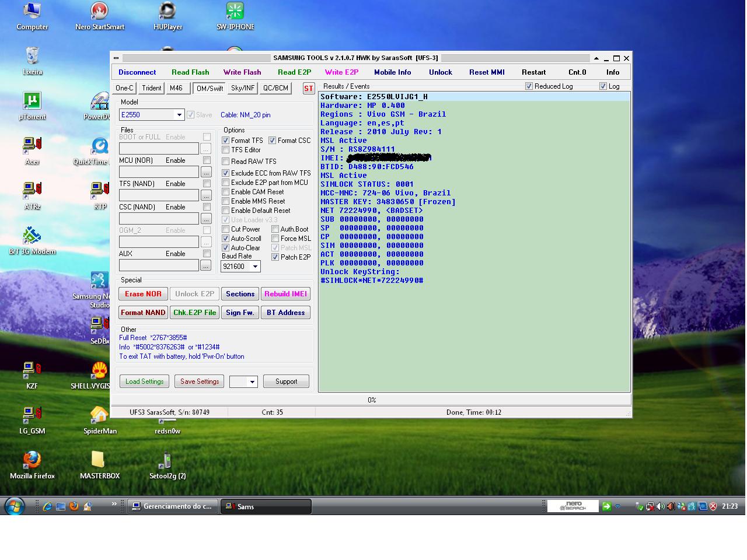Toggle Exclude ECC from RAW TFS
The image size is (747, 560).
point(225,173)
